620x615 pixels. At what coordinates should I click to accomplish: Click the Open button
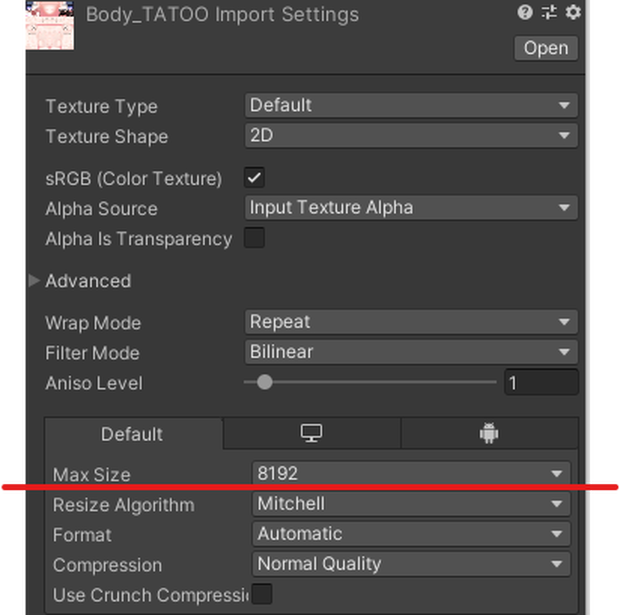(546, 48)
